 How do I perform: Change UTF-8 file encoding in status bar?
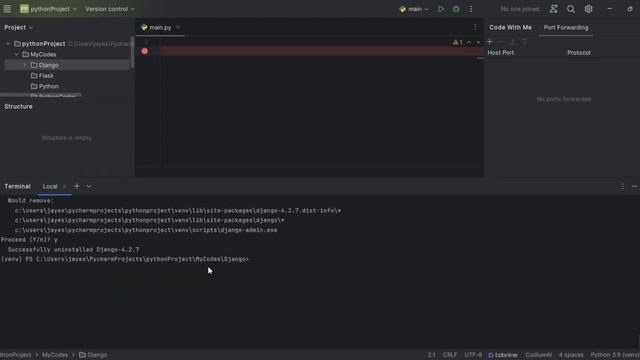click(x=473, y=355)
